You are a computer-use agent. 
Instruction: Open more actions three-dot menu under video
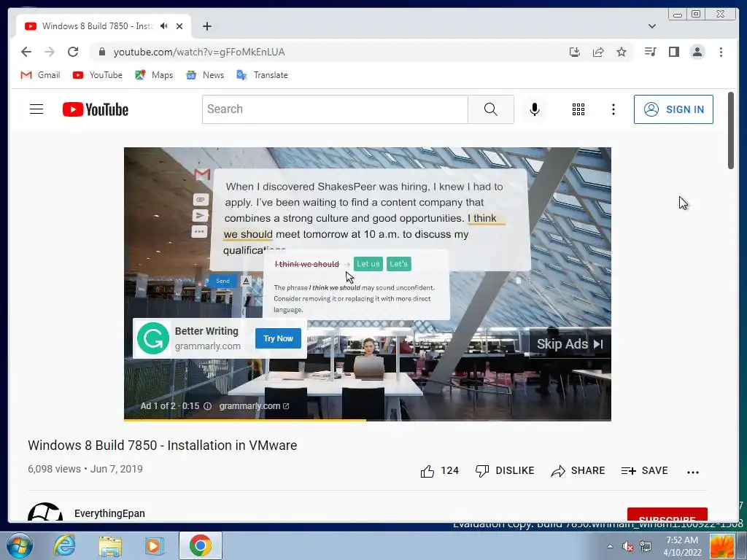[693, 472]
